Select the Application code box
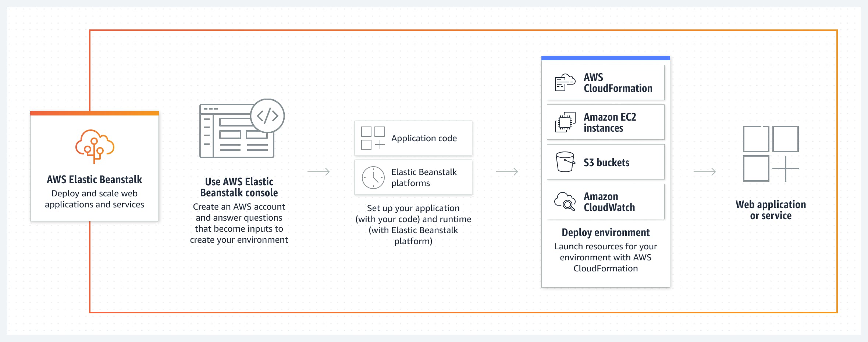 pos(413,138)
